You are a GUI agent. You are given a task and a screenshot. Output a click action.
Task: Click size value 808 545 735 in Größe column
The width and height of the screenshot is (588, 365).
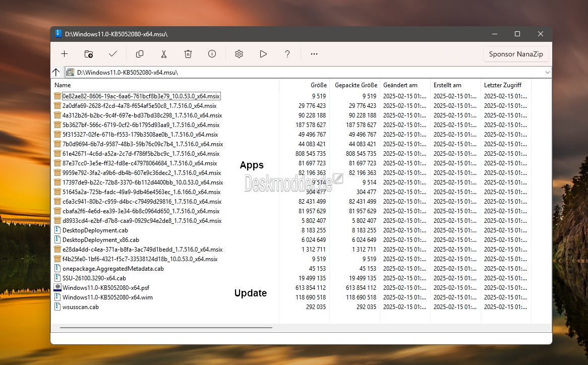click(x=311, y=153)
